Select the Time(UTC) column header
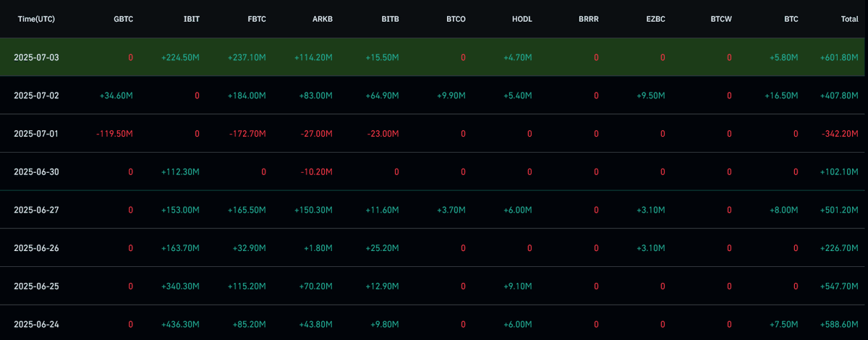Viewport: 868px width, 340px height. [x=38, y=19]
